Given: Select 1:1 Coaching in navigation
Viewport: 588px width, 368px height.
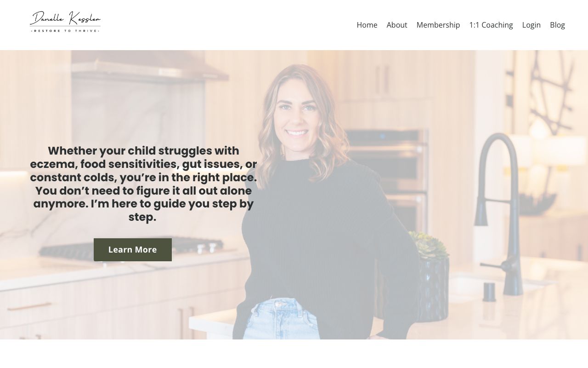Looking at the screenshot, I should point(491,25).
